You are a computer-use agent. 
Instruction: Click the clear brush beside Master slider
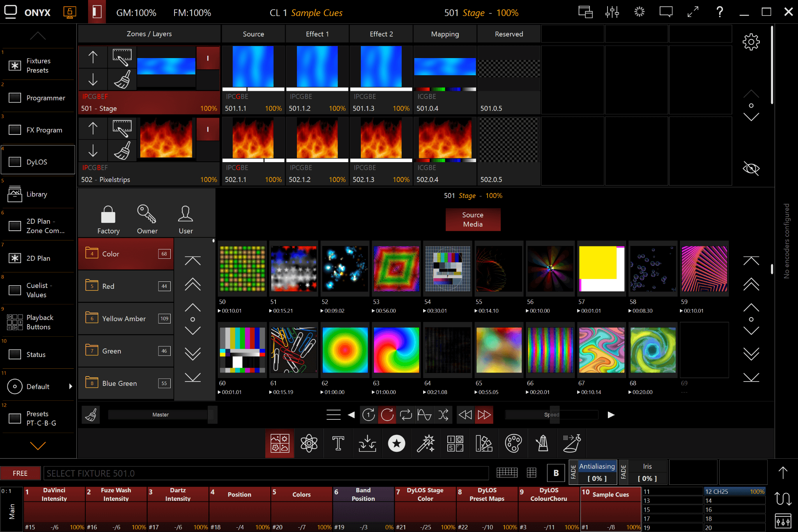point(91,415)
